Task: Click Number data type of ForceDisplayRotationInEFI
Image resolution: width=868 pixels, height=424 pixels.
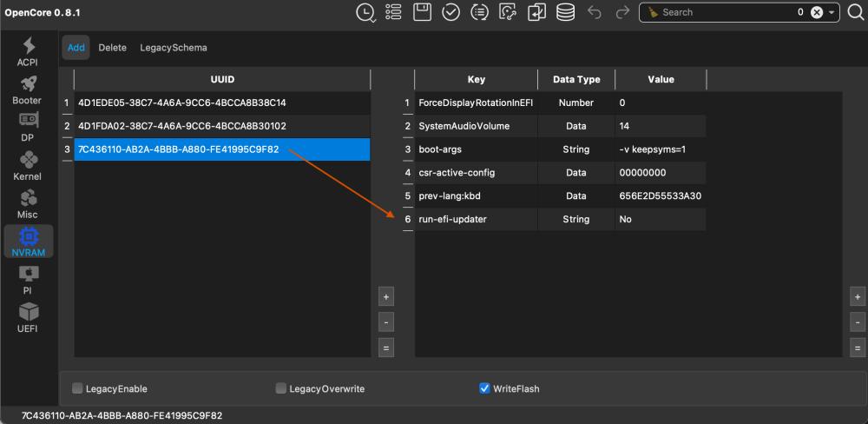Action: click(575, 103)
